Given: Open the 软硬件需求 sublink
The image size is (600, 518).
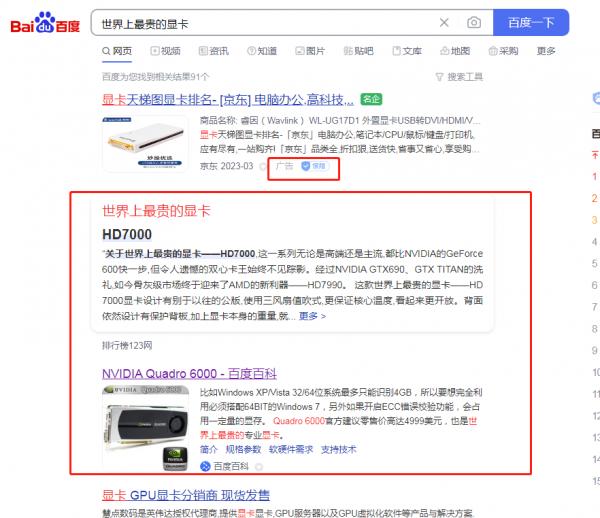Looking at the screenshot, I should (x=291, y=449).
